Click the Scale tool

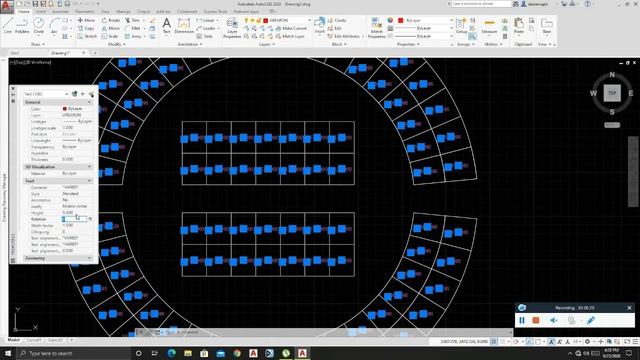point(110,36)
